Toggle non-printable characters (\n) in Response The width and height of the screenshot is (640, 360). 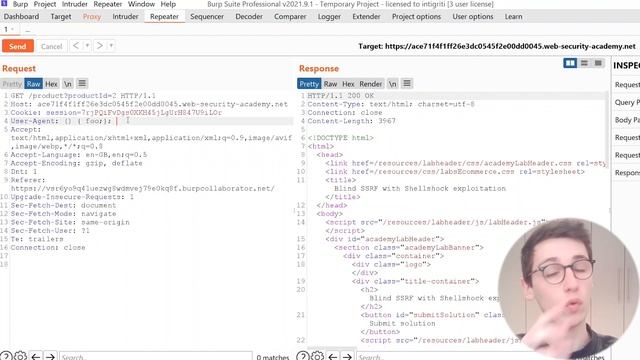click(x=393, y=84)
